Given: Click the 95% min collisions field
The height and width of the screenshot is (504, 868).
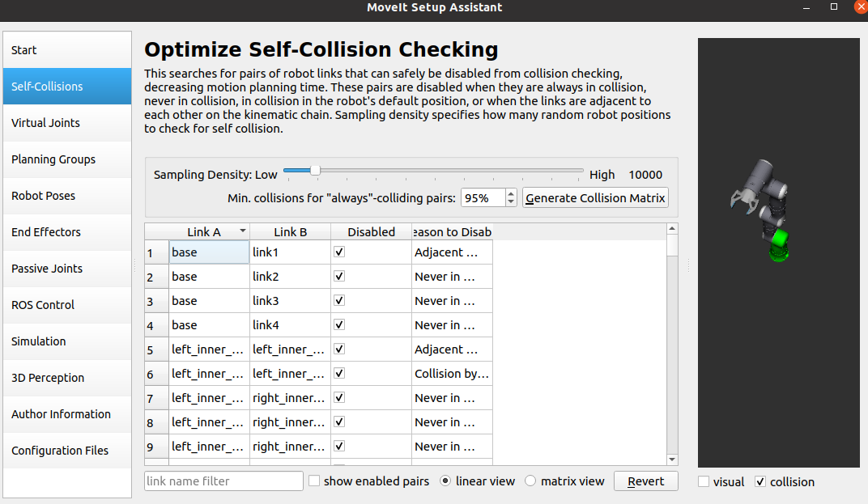Looking at the screenshot, I should point(483,198).
